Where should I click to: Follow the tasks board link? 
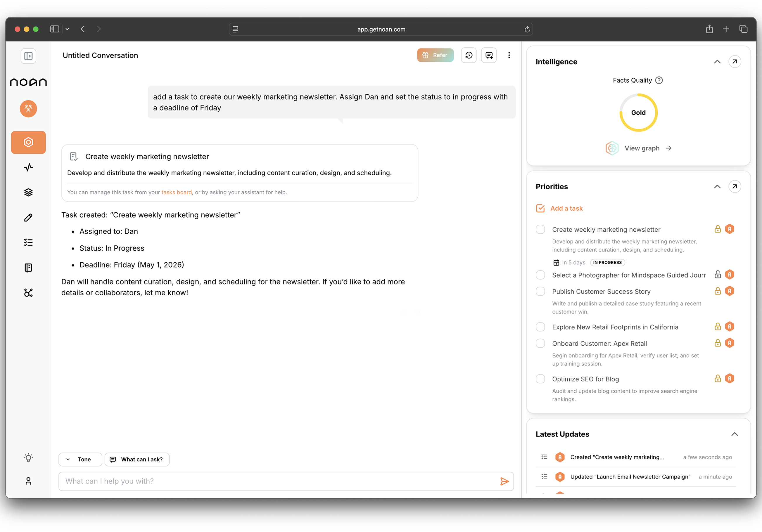pos(177,192)
